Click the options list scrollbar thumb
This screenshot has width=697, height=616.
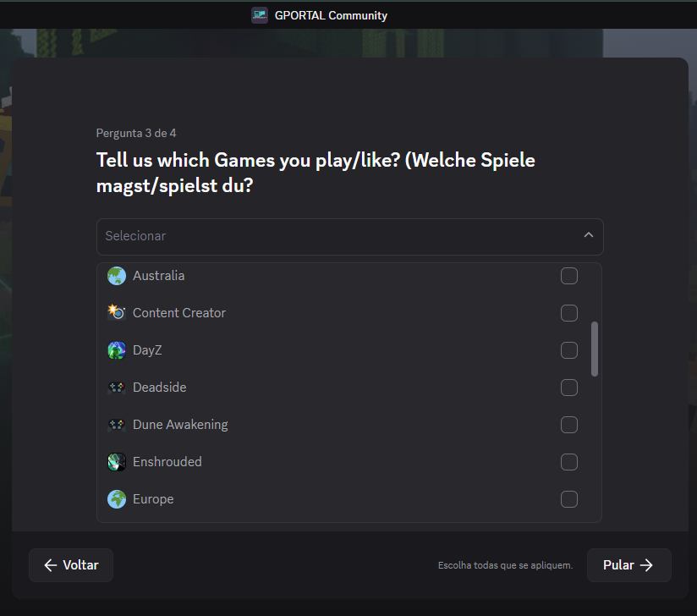click(595, 349)
